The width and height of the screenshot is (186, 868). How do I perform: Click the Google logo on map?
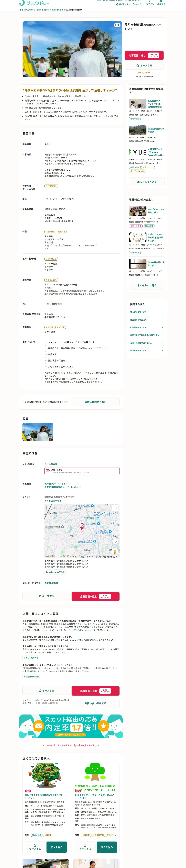[50, 556]
